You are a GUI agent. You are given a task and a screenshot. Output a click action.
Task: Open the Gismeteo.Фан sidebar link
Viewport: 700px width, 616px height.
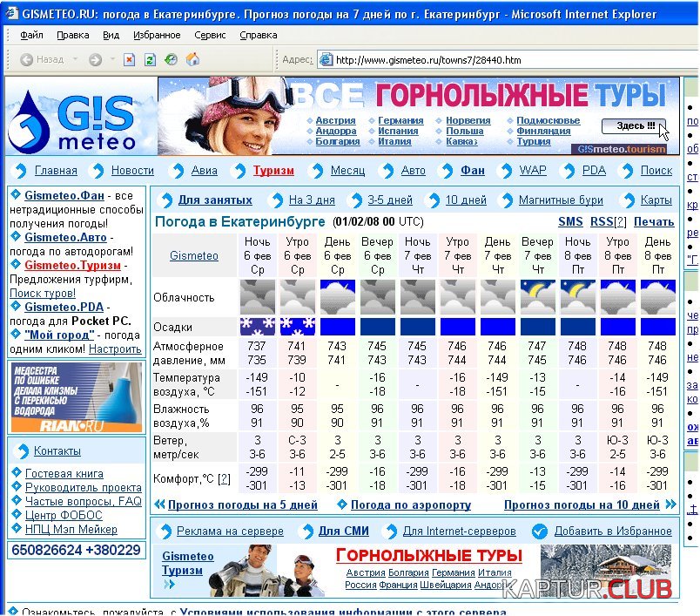pos(64,196)
